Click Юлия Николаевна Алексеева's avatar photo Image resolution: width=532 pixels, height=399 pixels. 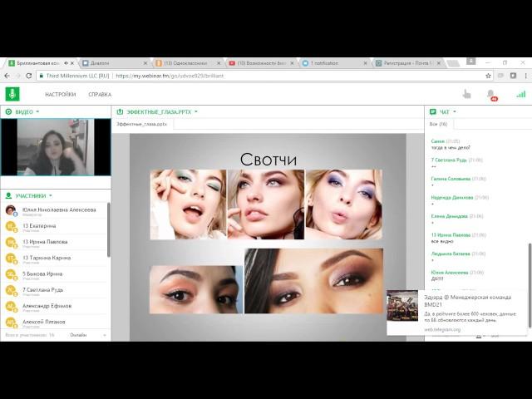11,210
